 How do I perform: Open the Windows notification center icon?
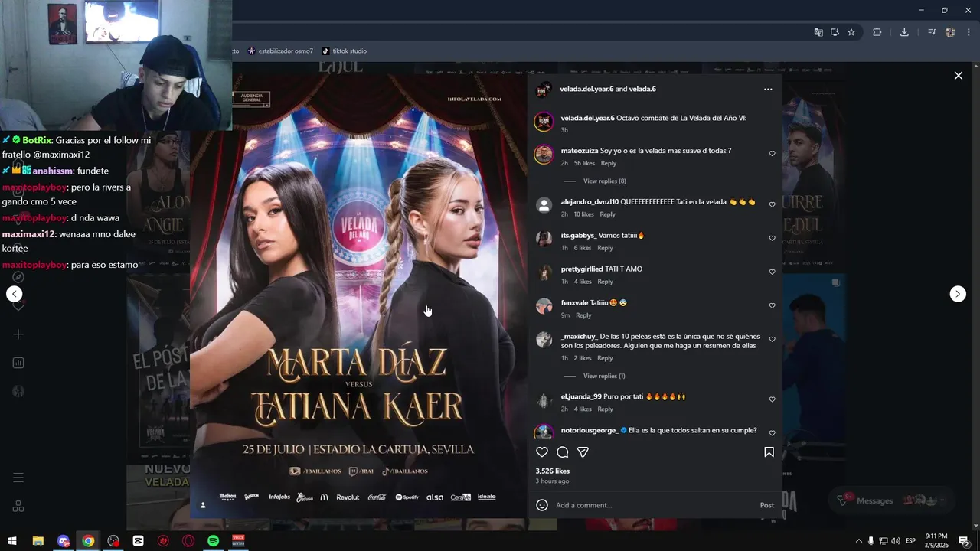[964, 541]
